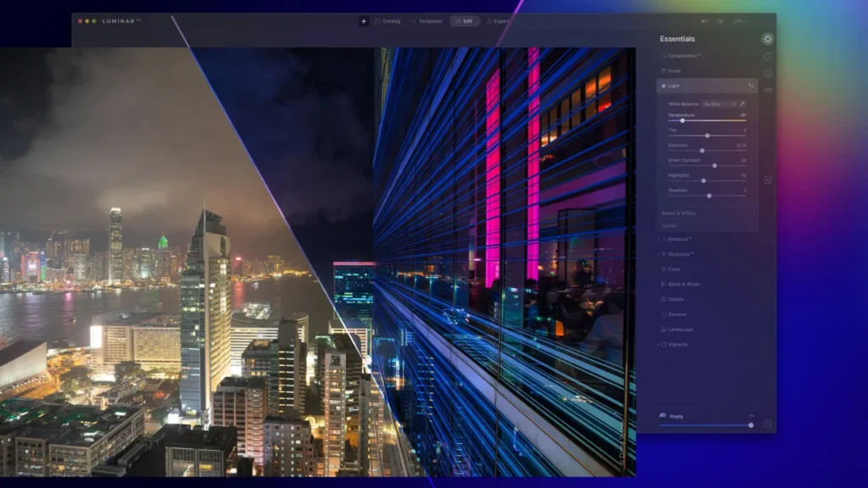Open the Erase tool

(675, 71)
